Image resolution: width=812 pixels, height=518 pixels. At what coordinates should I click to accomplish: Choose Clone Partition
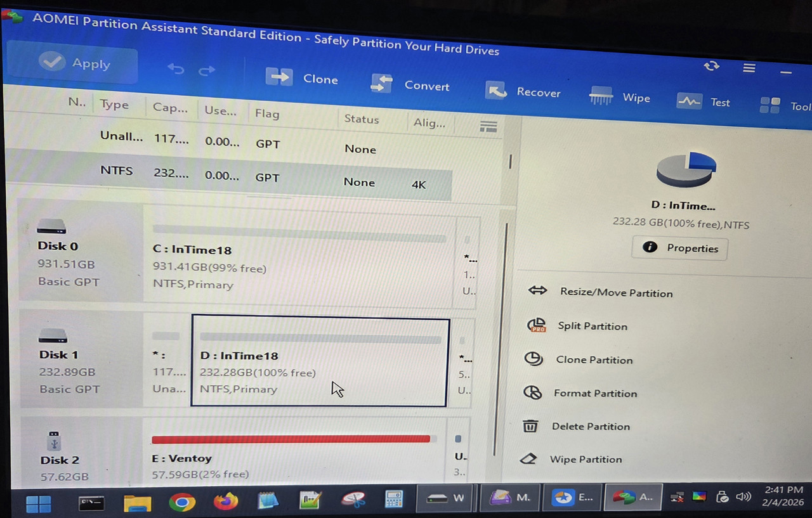pyautogui.click(x=594, y=359)
